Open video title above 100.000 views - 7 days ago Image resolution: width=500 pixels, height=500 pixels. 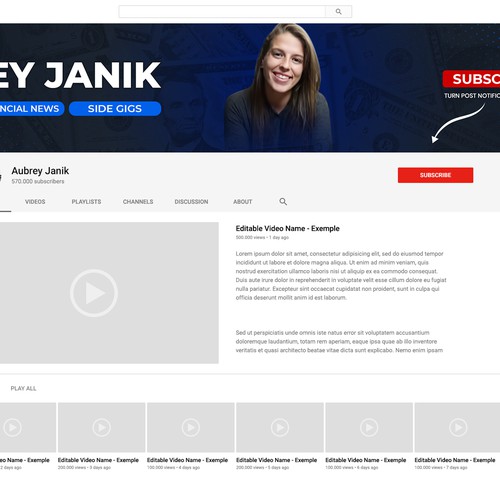click(x=455, y=460)
